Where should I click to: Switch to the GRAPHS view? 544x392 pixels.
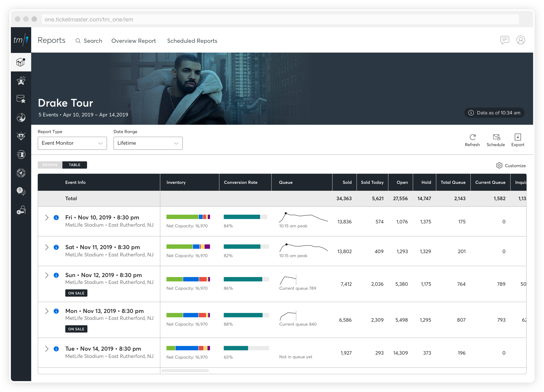point(50,165)
